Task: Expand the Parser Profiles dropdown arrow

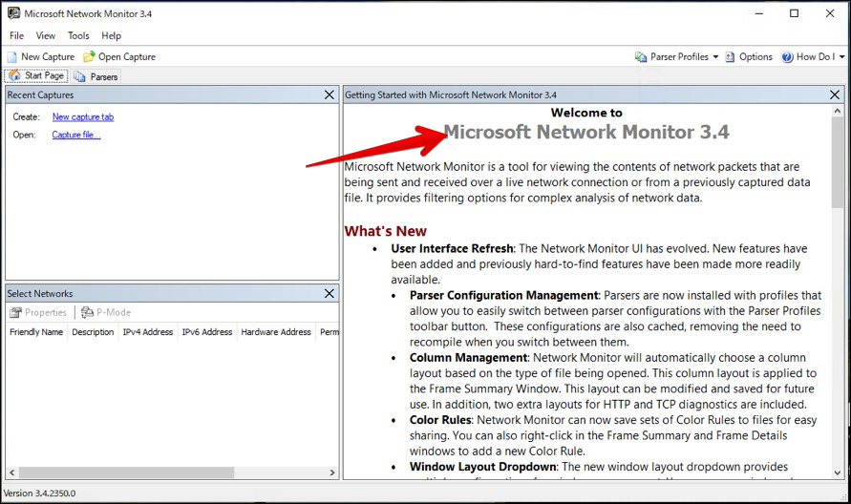Action: point(715,57)
